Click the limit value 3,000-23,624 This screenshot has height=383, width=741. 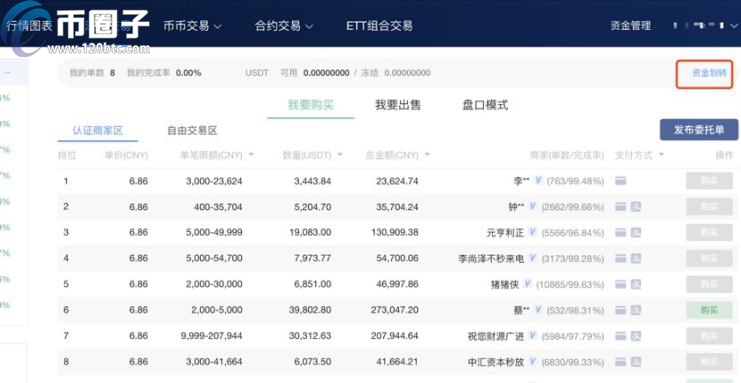point(214,181)
